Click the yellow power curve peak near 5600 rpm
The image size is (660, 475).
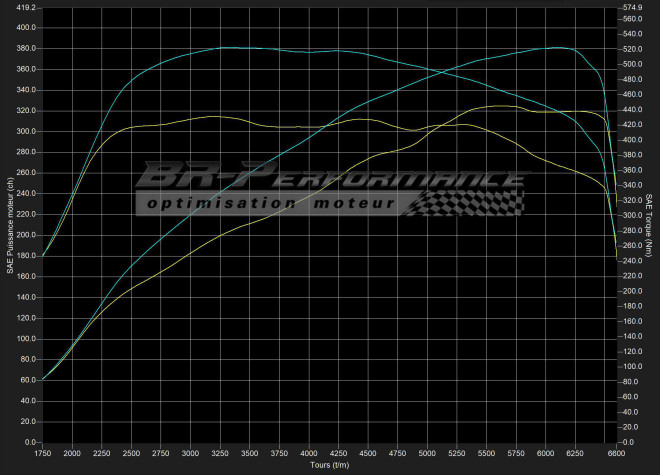coord(498,106)
